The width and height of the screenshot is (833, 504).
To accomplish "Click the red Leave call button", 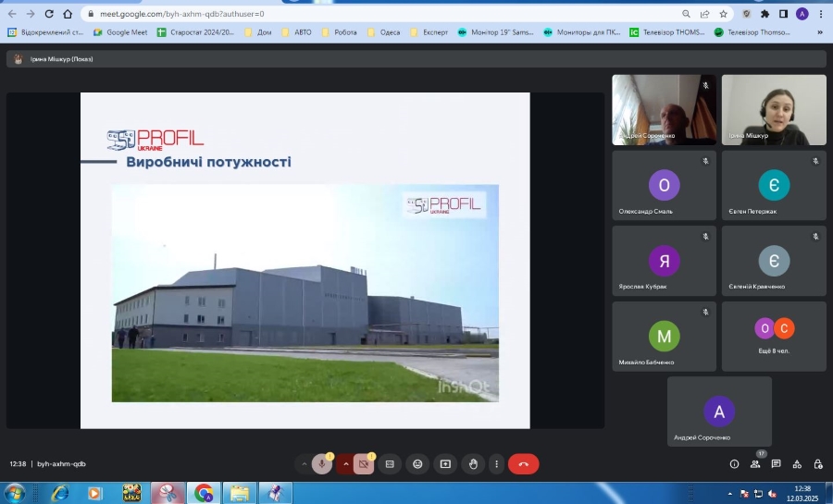I will [x=523, y=464].
